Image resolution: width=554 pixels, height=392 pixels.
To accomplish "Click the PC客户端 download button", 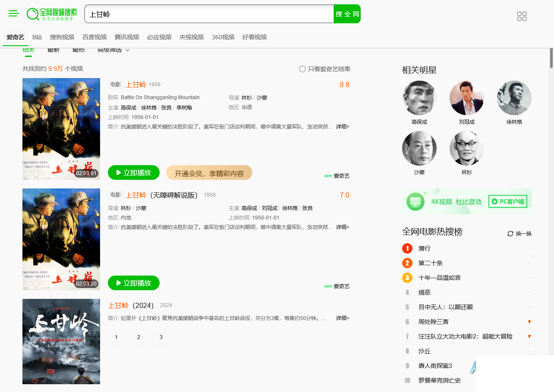I will click(x=508, y=201).
